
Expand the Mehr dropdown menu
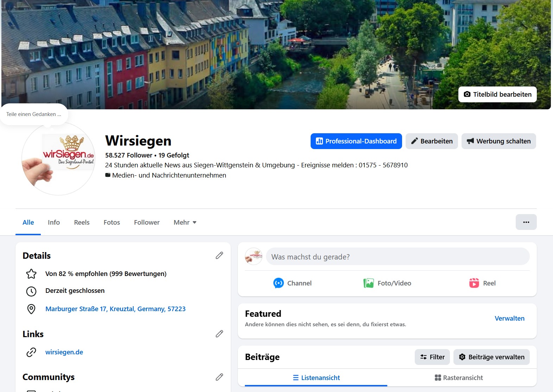[185, 223]
